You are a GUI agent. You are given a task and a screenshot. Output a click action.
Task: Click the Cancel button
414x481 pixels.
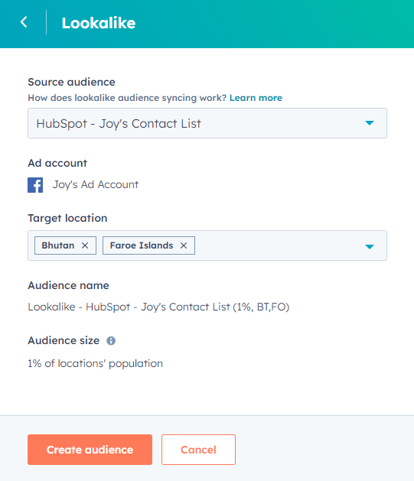click(198, 450)
